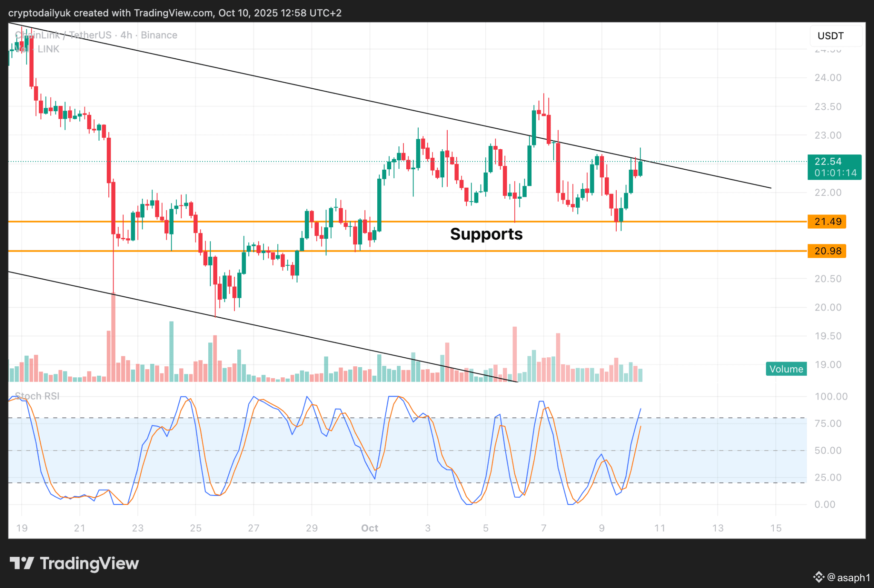
Task: Click the Oct label on time axis
Action: point(370,528)
